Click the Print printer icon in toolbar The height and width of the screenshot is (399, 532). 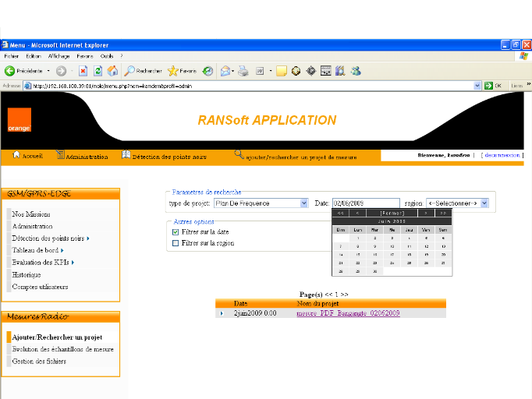point(243,71)
